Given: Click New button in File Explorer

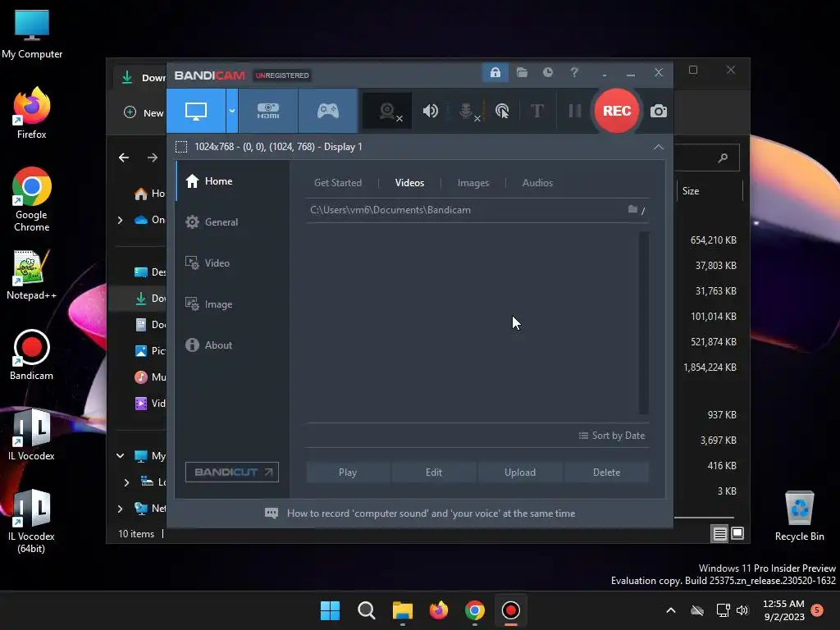Looking at the screenshot, I should pos(144,112).
